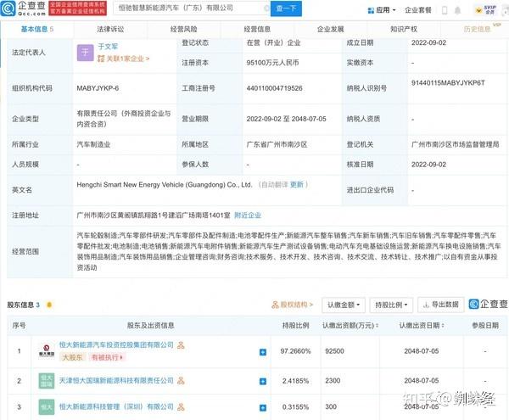Click the 企业套餐 header link
The height and width of the screenshot is (420, 509).
(x=418, y=10)
